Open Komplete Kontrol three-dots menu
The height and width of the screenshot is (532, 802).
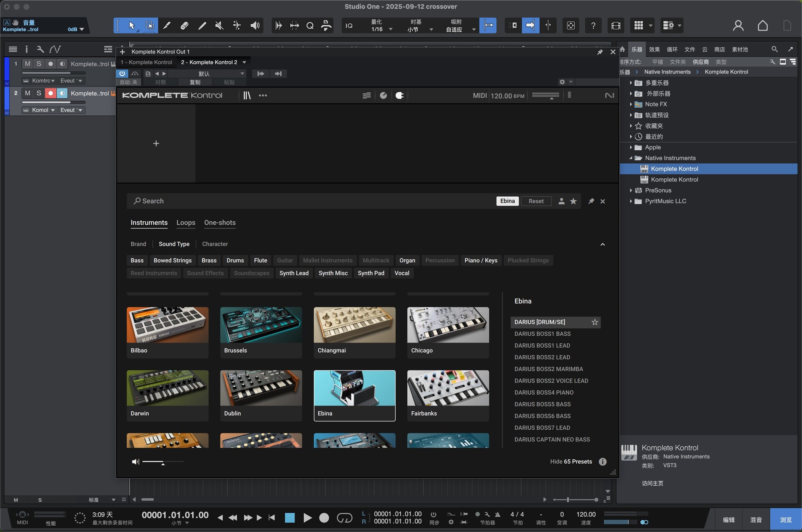pyautogui.click(x=263, y=96)
